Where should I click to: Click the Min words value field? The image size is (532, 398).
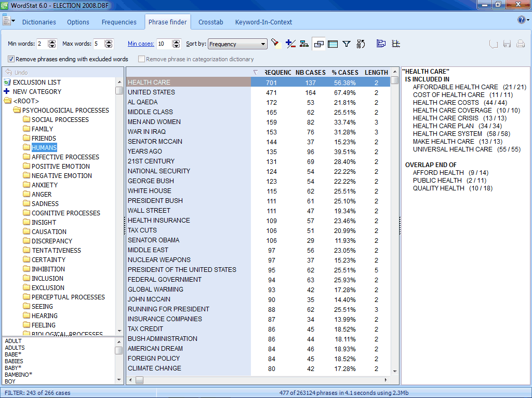[42, 44]
